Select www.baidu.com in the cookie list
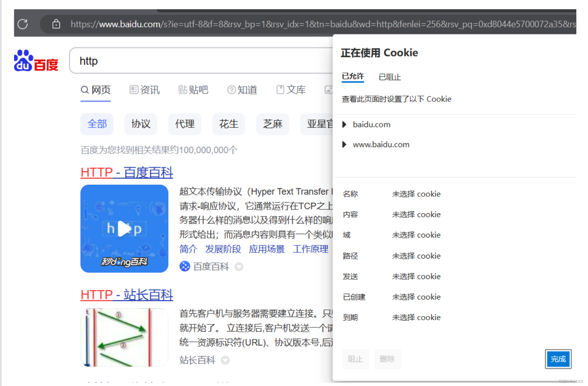The image size is (588, 386). 381,144
